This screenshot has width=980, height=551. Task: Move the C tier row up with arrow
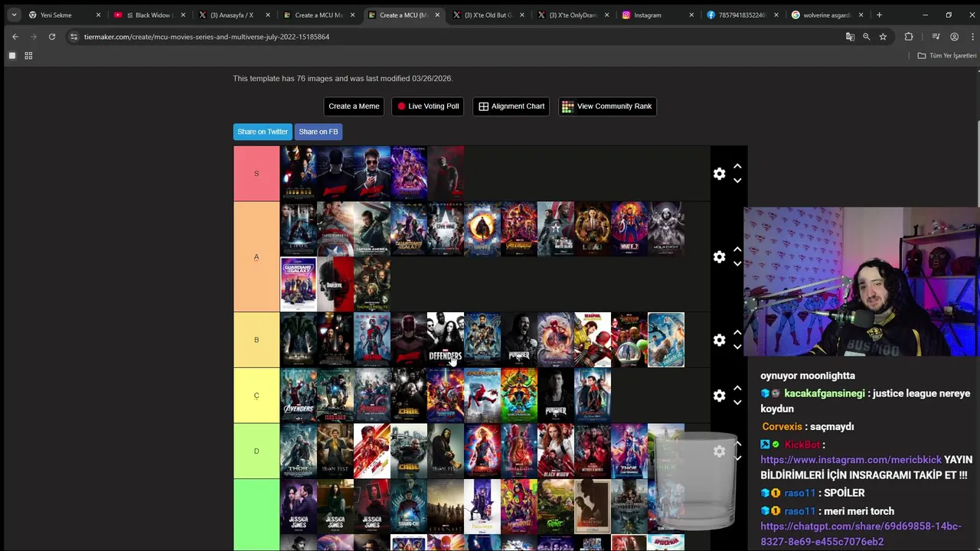[737, 388]
